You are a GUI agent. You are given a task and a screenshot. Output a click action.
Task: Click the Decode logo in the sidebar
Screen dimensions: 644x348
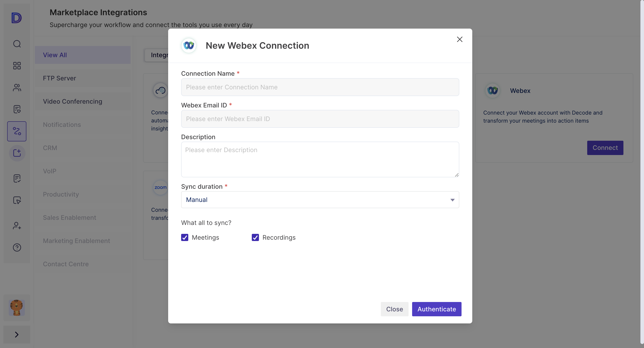17,18
